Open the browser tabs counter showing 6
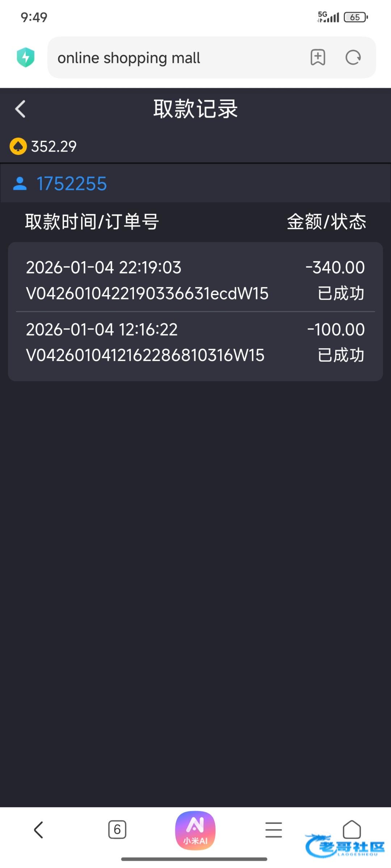391x868 pixels. pyautogui.click(x=117, y=830)
